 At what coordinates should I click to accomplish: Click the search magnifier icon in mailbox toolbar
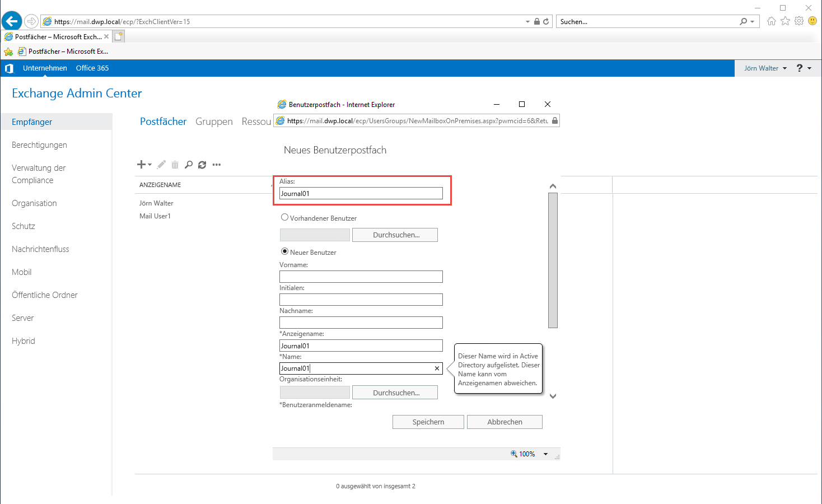(189, 165)
